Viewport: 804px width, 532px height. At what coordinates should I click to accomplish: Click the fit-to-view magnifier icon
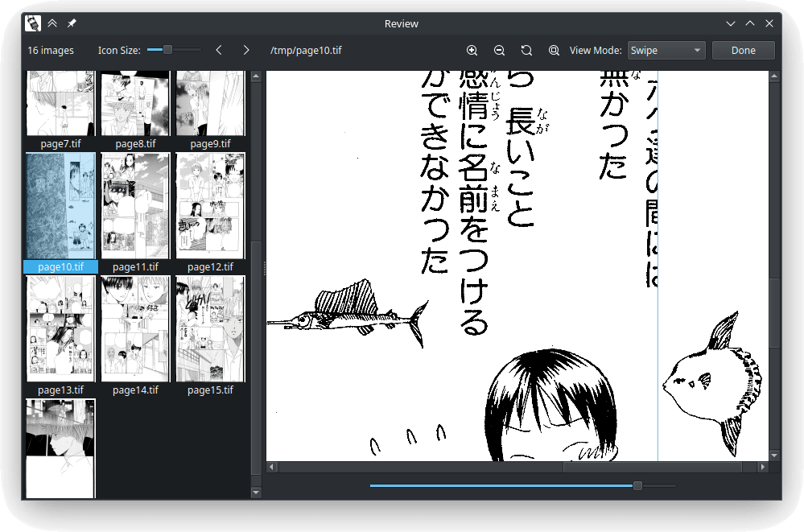click(x=554, y=50)
